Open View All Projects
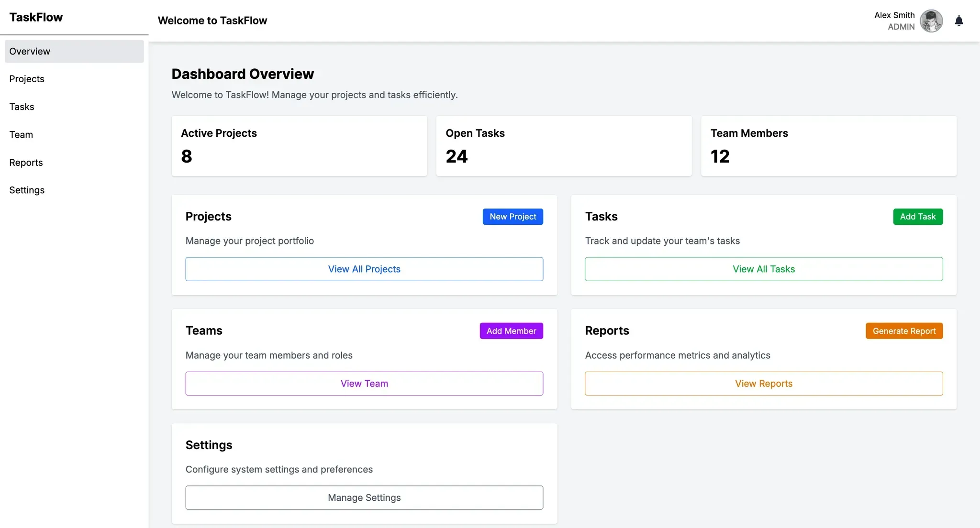This screenshot has height=528, width=980. click(x=364, y=269)
